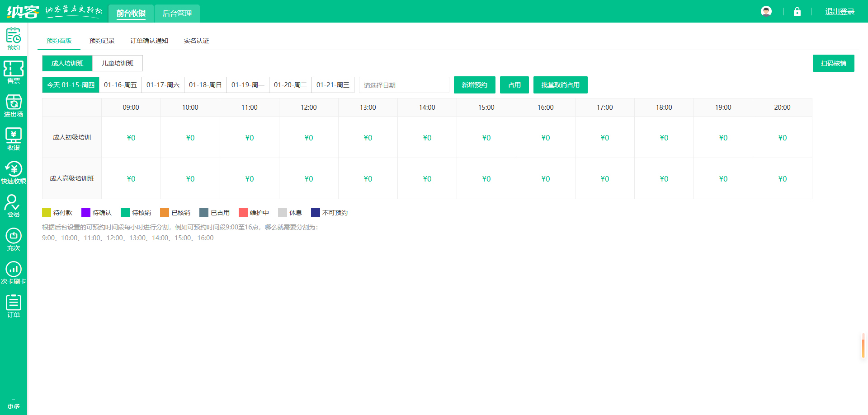Select the 01-18-周日 date option

click(205, 85)
